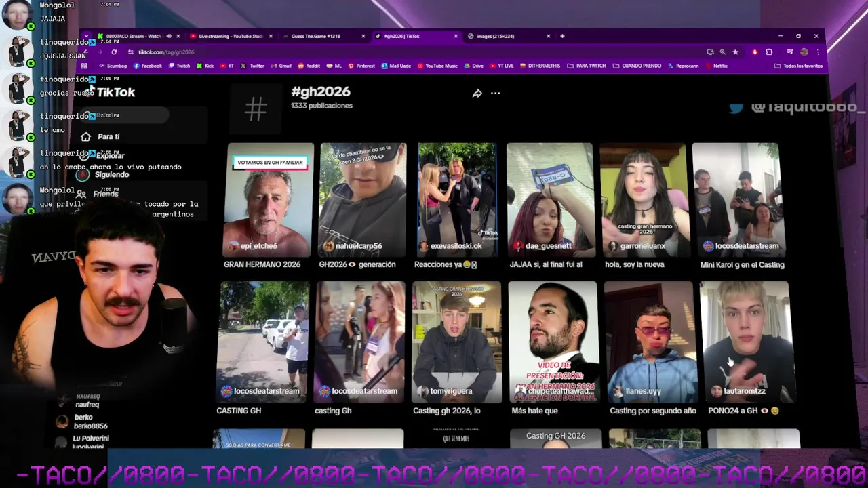Open the dae_guesnett JAJAA si video
The height and width of the screenshot is (488, 868).
[549, 200]
